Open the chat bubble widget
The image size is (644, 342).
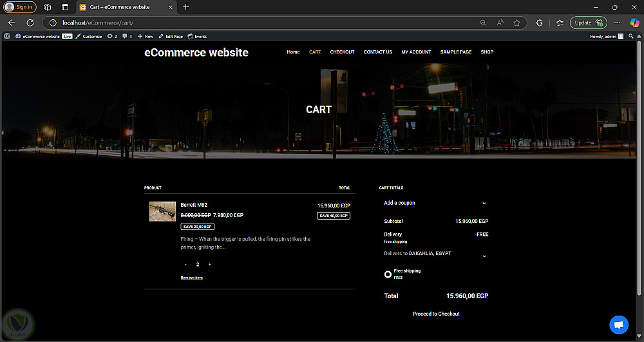coord(618,325)
